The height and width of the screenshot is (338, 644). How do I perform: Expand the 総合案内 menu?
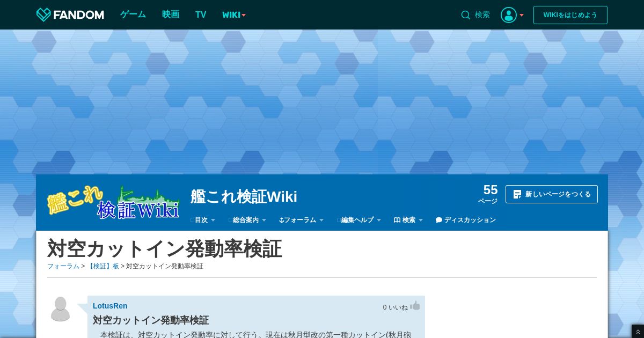(x=247, y=220)
